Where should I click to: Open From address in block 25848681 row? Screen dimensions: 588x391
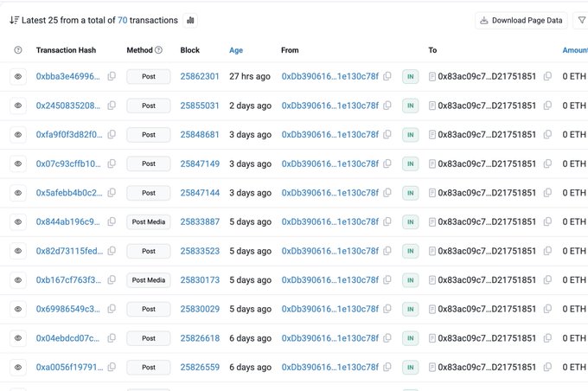pyautogui.click(x=330, y=135)
